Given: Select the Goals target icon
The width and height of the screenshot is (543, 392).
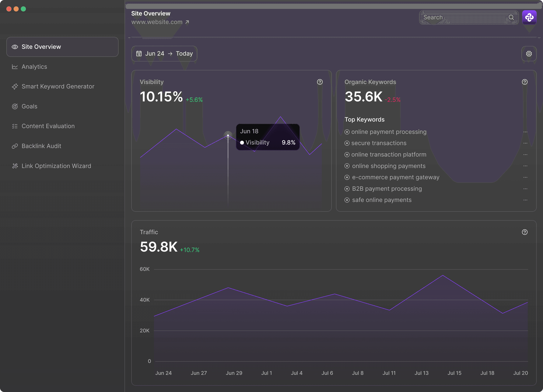Looking at the screenshot, I should coord(15,106).
